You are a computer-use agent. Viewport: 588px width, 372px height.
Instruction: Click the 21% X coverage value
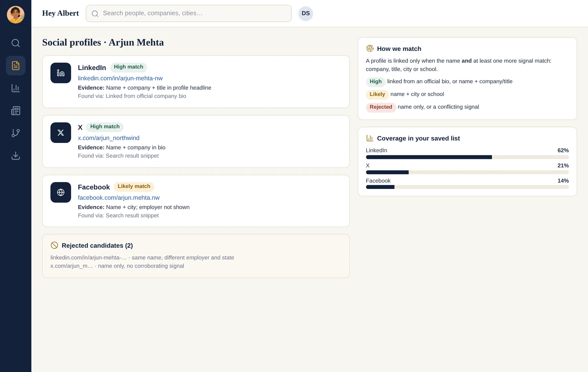pos(563,165)
